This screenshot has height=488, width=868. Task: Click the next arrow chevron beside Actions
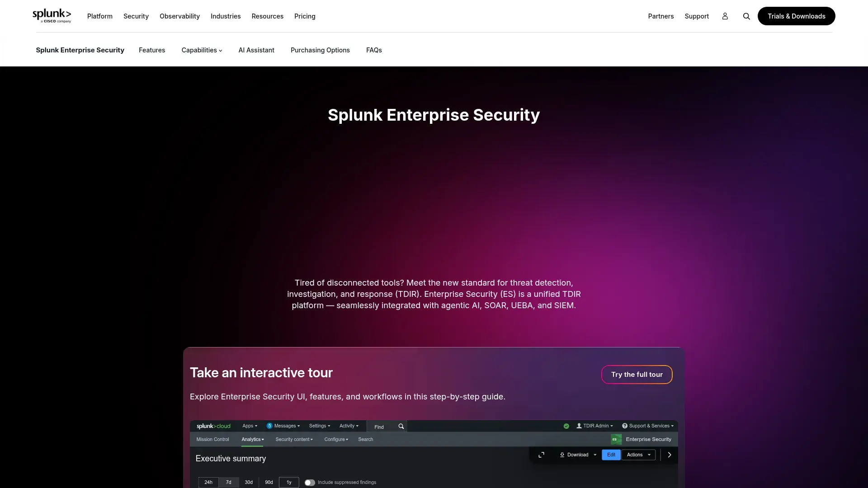point(670,455)
